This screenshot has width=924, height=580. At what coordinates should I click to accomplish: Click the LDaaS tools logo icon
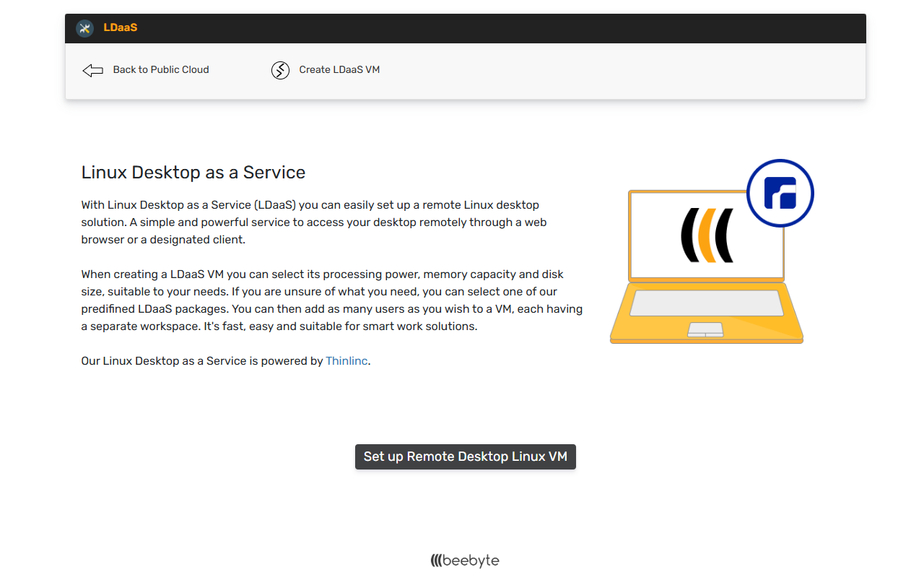(x=84, y=28)
